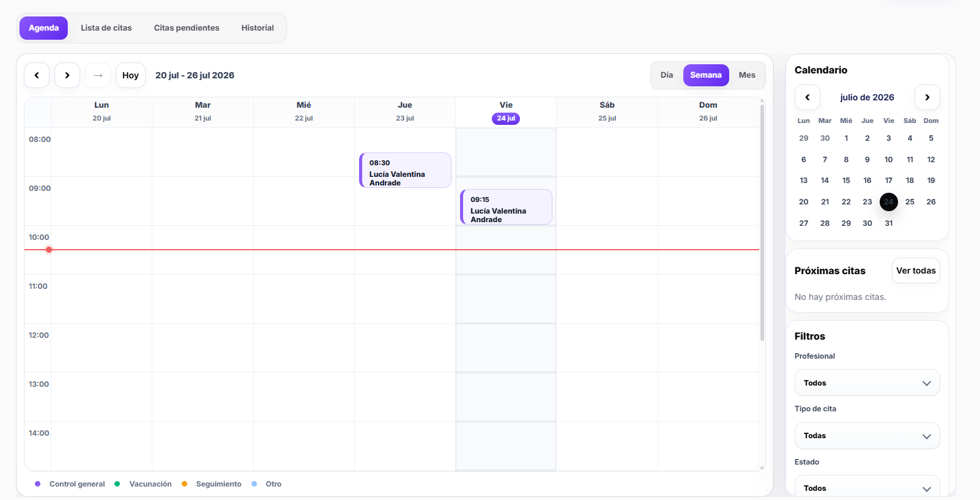Click the Hoy button
Screen dimensions: 980x500
[x=130, y=75]
